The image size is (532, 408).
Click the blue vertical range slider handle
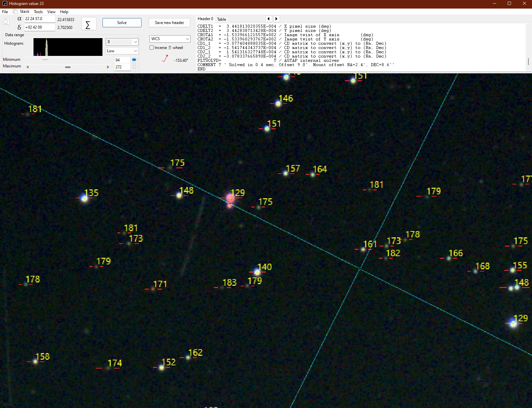(x=134, y=60)
